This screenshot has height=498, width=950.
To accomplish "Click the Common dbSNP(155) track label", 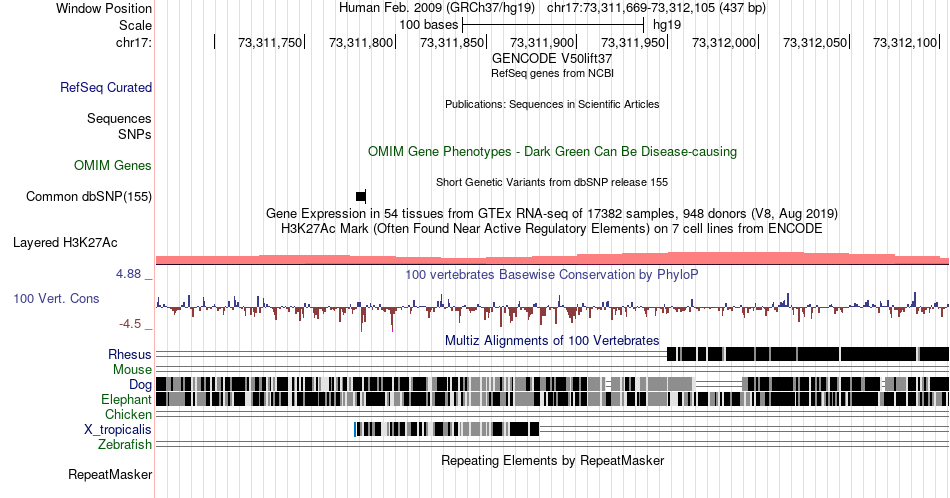I will (89, 196).
